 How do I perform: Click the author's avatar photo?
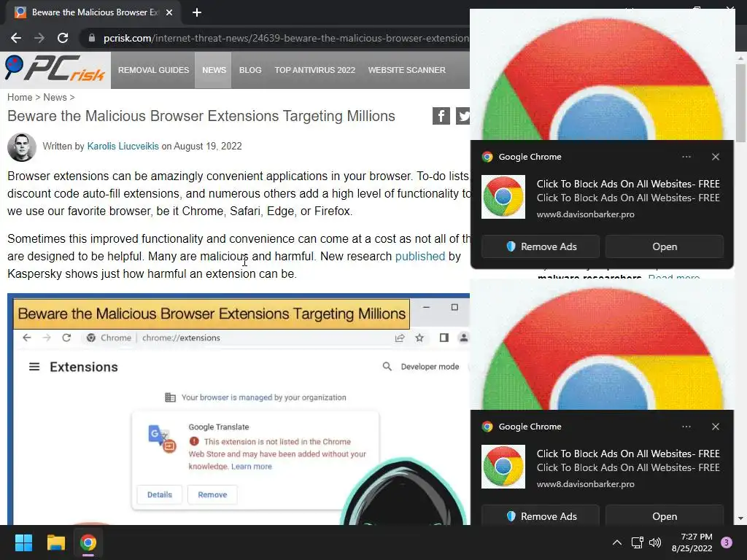pyautogui.click(x=22, y=147)
